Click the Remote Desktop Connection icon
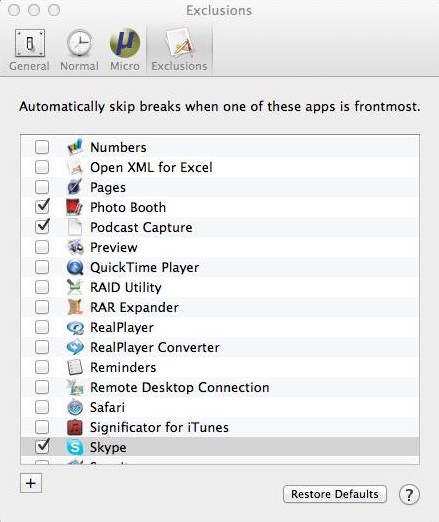The width and height of the screenshot is (439, 522). point(75,387)
